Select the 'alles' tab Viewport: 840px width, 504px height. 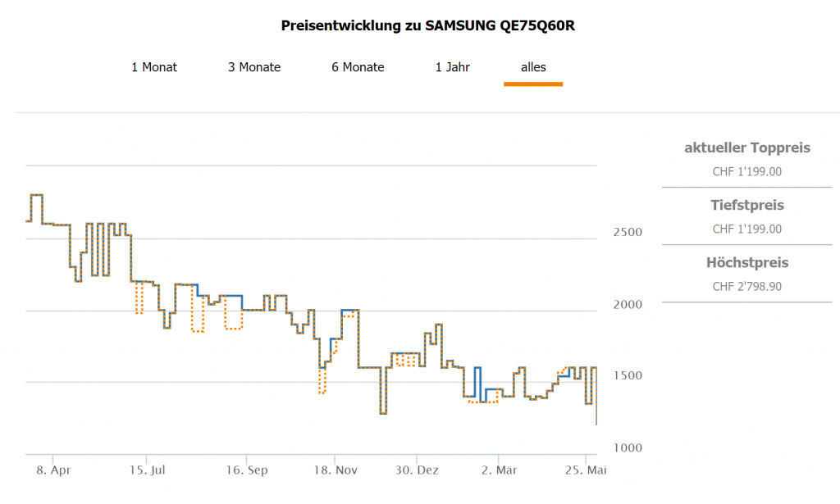533,67
